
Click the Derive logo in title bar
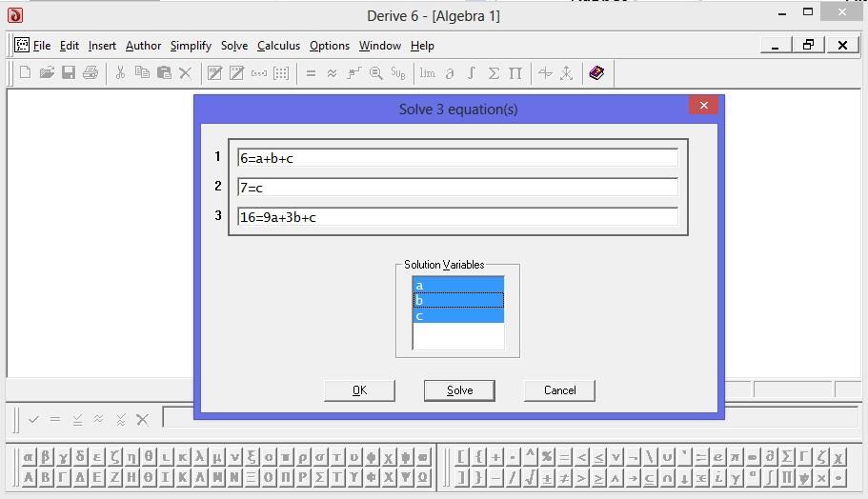15,15
